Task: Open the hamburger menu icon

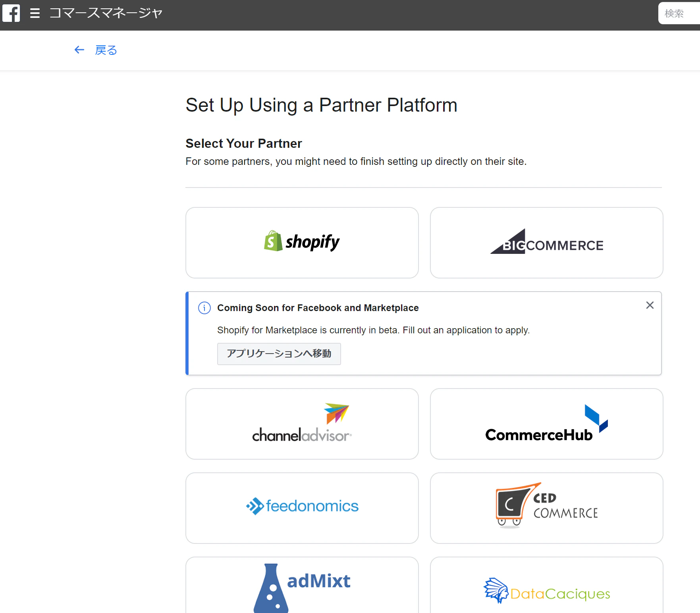Action: (x=35, y=14)
